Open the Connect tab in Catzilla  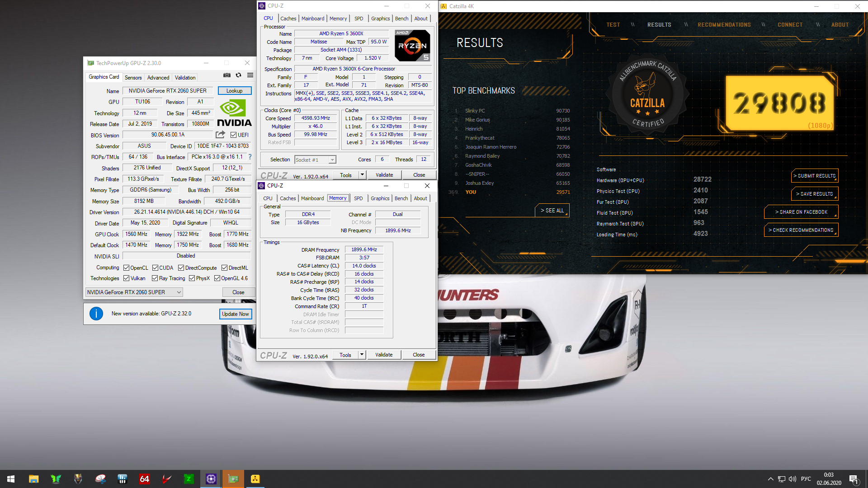[790, 25]
